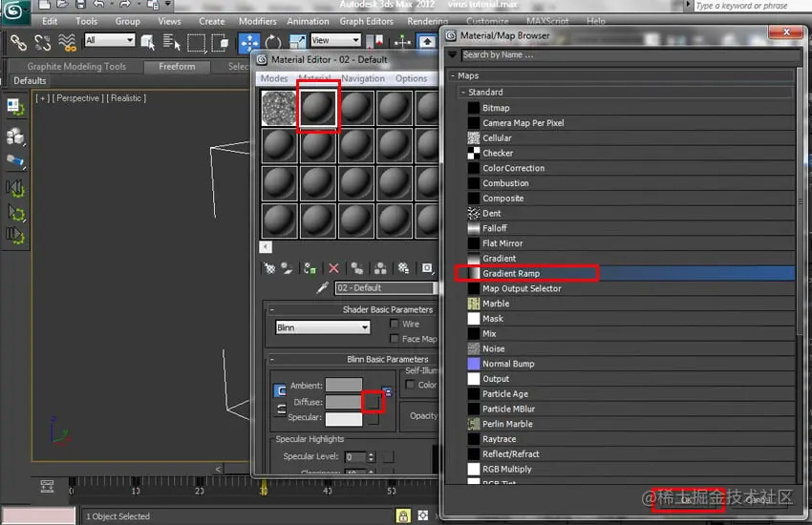Screen dimensions: 812x525
Task: Open the Material/Map Browser options arrow
Action: click(x=453, y=54)
